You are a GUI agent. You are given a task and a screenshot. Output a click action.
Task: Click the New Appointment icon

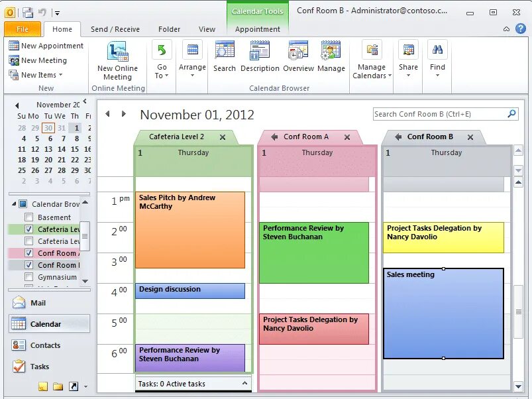click(x=14, y=46)
